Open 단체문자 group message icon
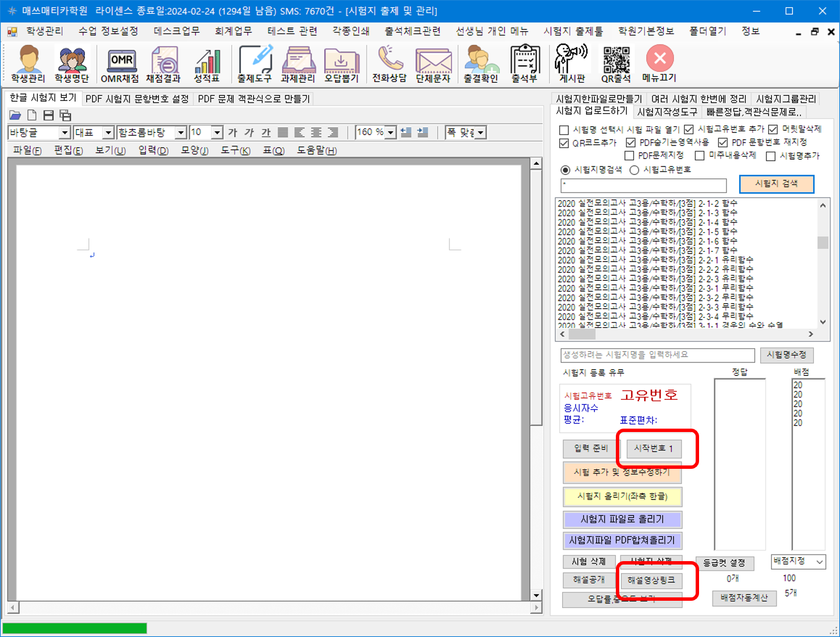The width and height of the screenshot is (840, 637). 433,64
